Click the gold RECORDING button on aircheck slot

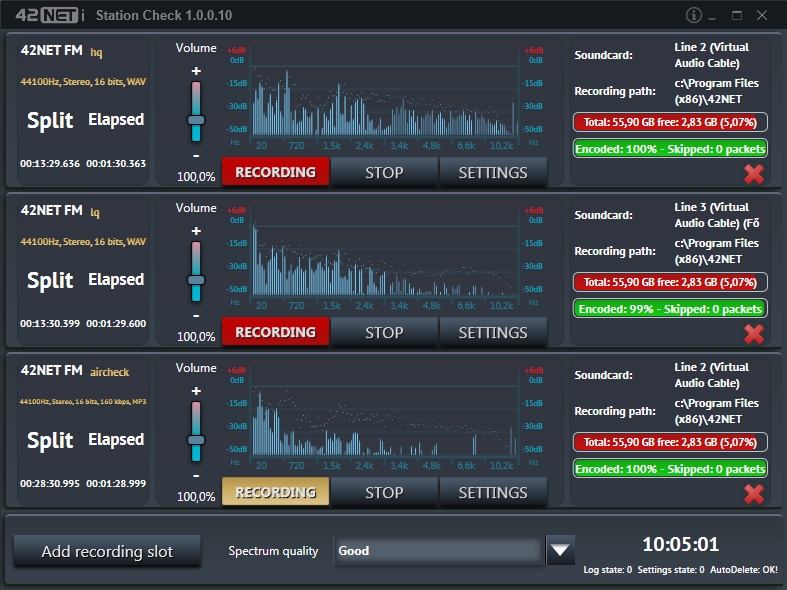[x=276, y=492]
